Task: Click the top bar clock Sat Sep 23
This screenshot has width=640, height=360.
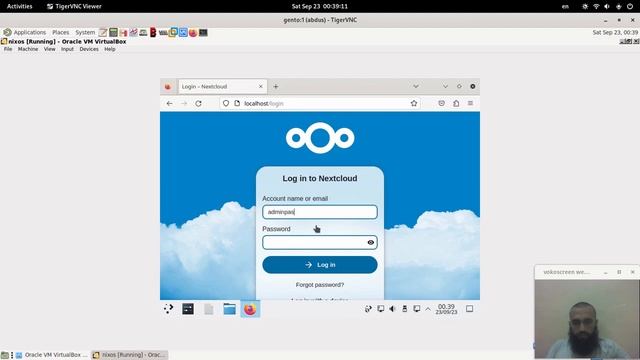Action: pyautogui.click(x=320, y=7)
